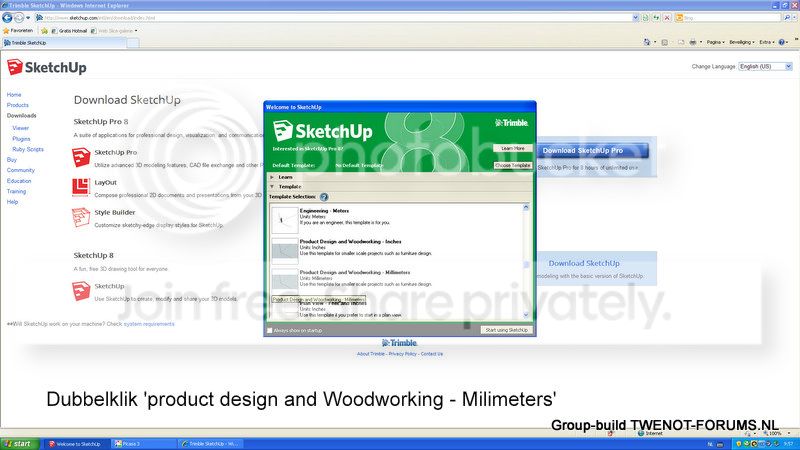Viewport: 800px width, 450px height.
Task: Open the search provider dropdown arrow
Action: point(795,18)
